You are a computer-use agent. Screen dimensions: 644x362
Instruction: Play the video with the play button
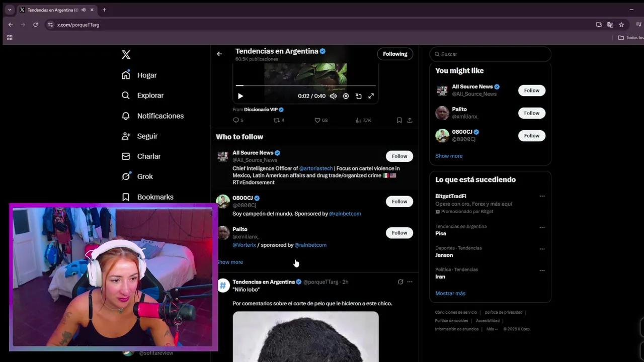pyautogui.click(x=240, y=96)
